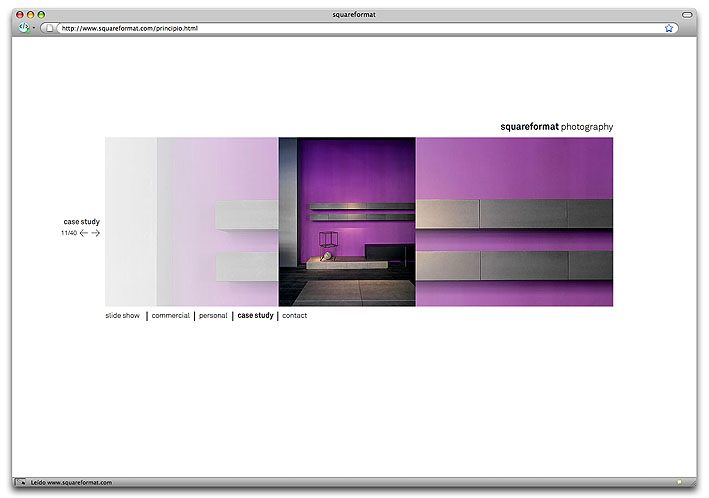Open the code view toolbar icon
Screen dimensions: 709x498
24,28
